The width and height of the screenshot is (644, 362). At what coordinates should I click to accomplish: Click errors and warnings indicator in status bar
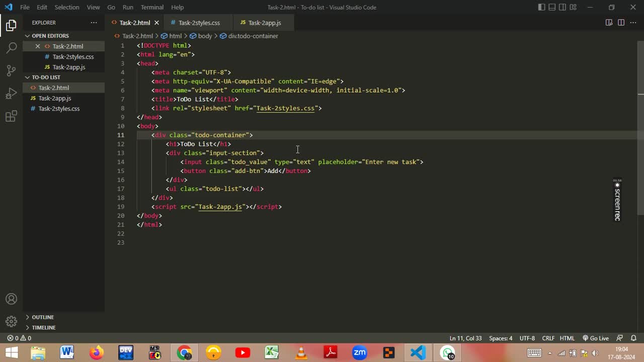pos(19,338)
